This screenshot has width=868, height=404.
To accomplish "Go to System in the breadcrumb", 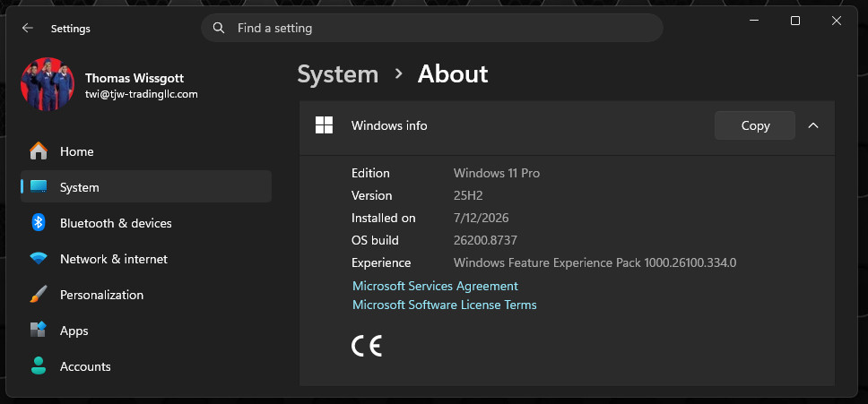I will [338, 74].
